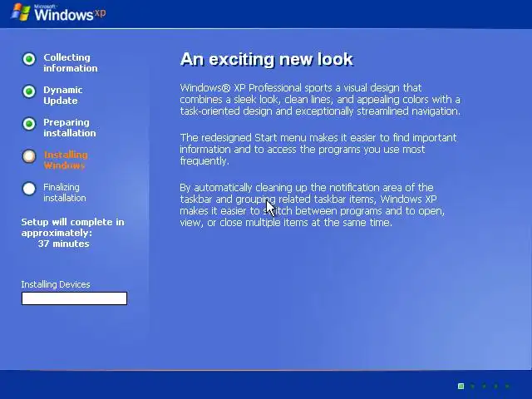Image resolution: width=532 pixels, height=399 pixels.
Task: Click the Collecting information step indicator
Action: 29,59
